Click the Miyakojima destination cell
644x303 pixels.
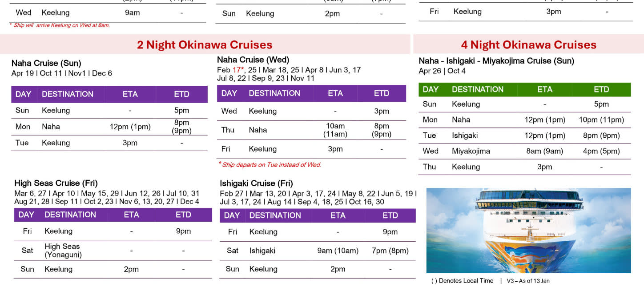point(471,151)
